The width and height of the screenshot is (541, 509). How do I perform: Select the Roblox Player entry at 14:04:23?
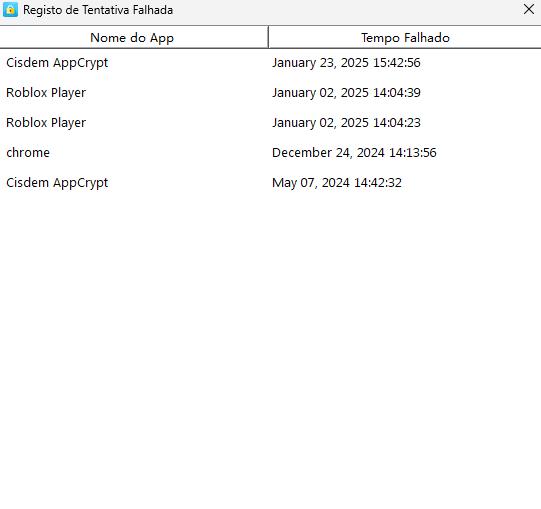pyautogui.click(x=270, y=123)
